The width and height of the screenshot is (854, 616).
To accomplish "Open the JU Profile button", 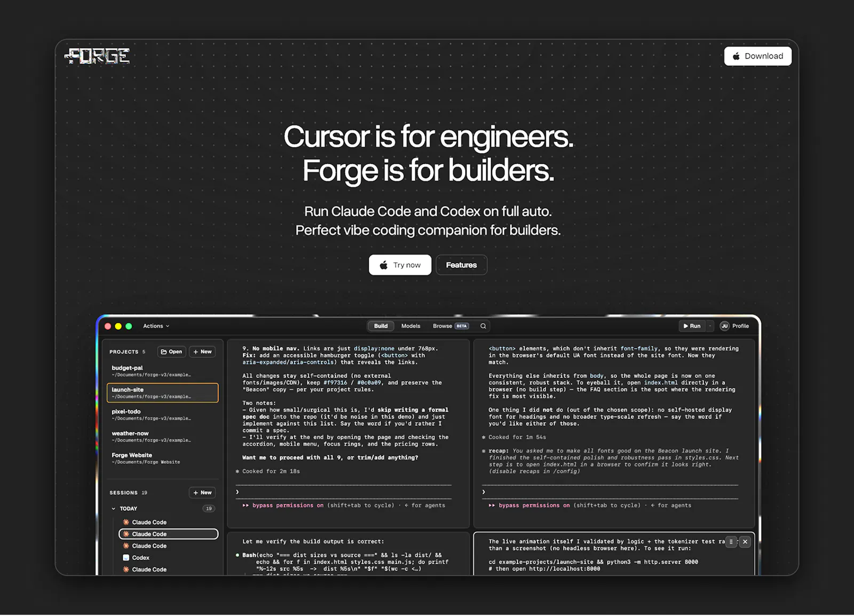I will coord(734,326).
